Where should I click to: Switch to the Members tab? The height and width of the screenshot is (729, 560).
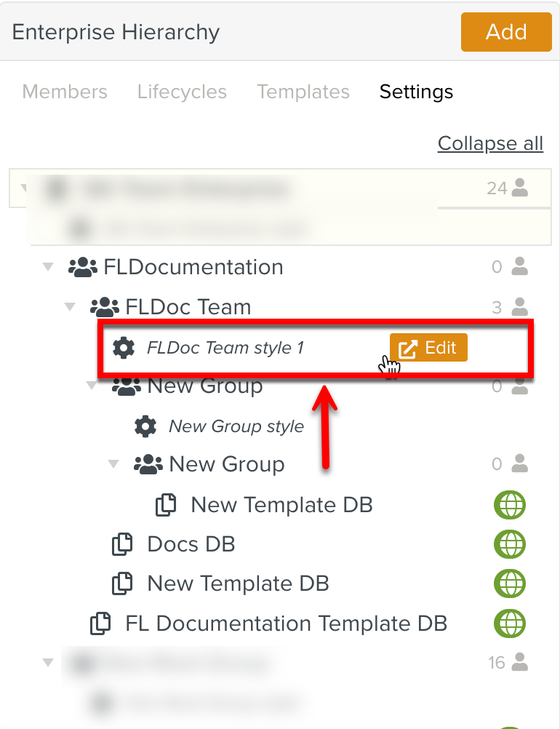click(65, 92)
